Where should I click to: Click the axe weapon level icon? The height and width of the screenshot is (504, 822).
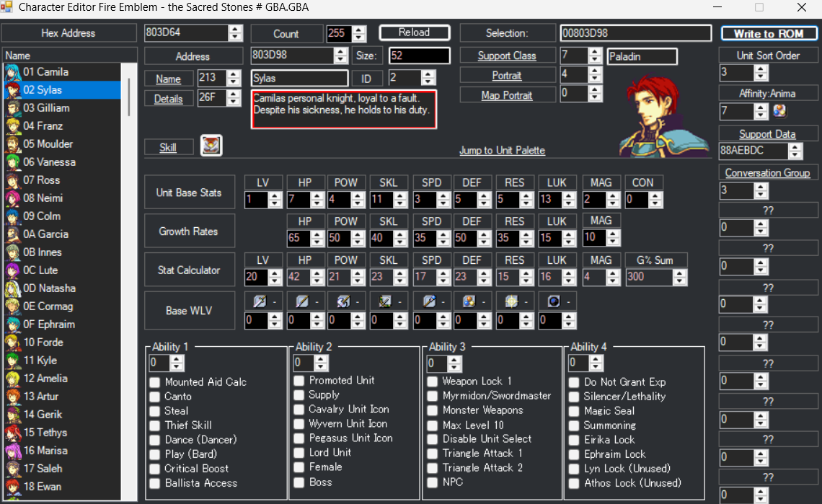pyautogui.click(x=343, y=301)
